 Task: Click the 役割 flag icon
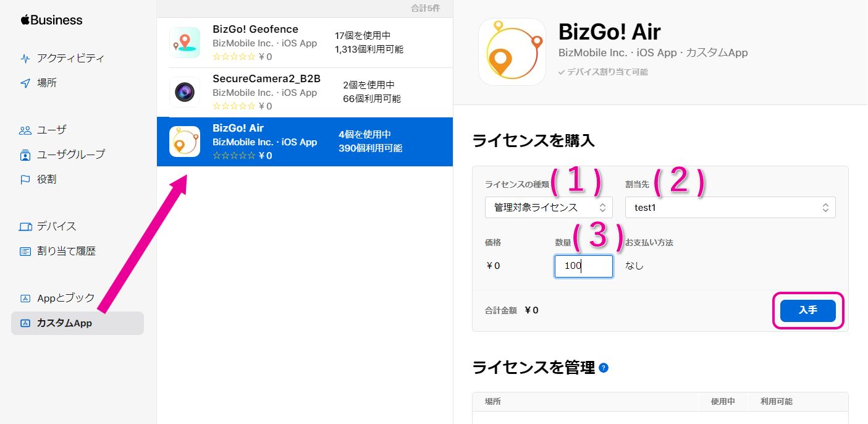(25, 180)
